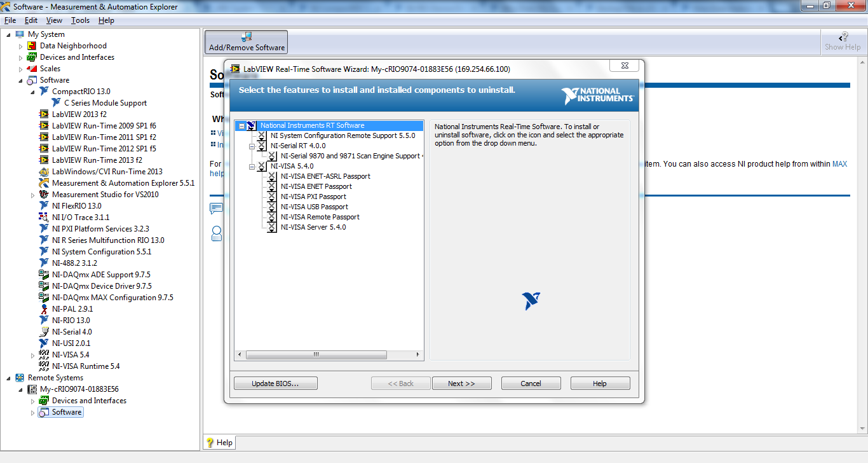Click the LabWindows/CVI Run-Time 2013 icon

pyautogui.click(x=44, y=172)
